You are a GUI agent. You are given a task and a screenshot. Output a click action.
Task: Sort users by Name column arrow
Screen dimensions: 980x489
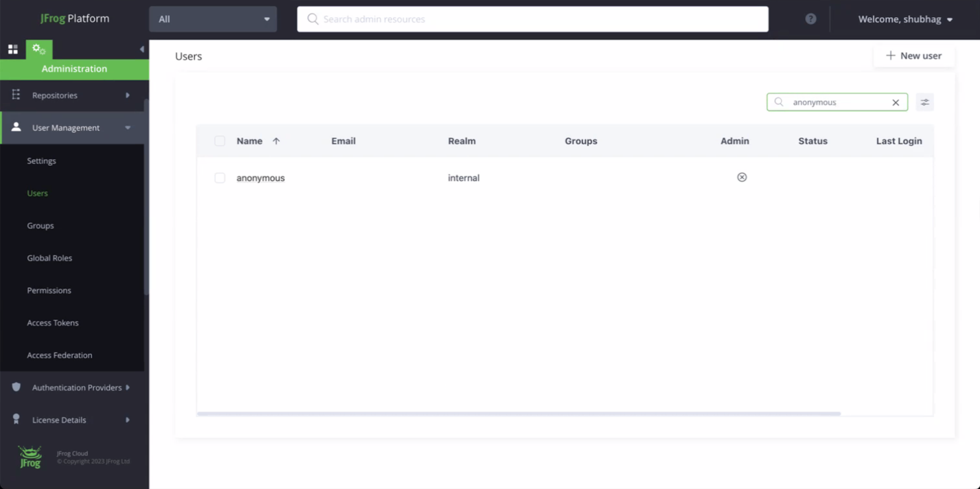(276, 141)
